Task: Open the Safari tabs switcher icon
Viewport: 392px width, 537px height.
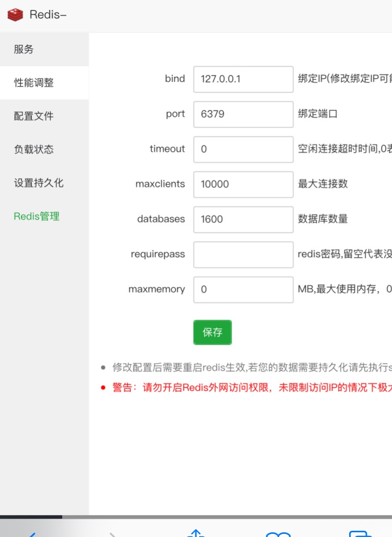Action: (x=360, y=533)
